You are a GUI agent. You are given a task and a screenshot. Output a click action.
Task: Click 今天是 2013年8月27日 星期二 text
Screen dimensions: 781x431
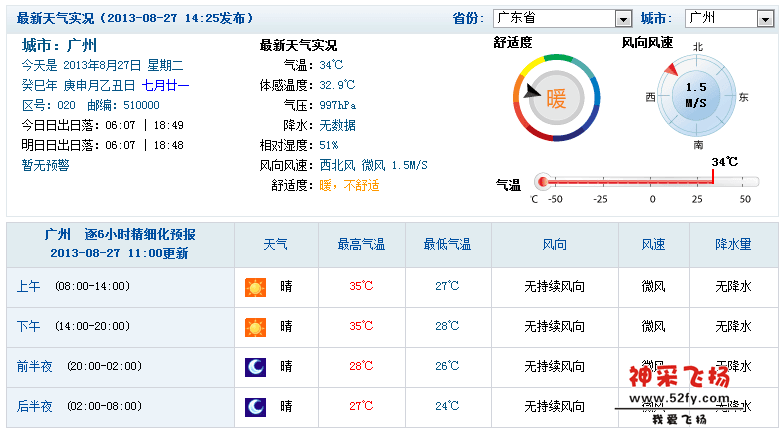tap(102, 65)
